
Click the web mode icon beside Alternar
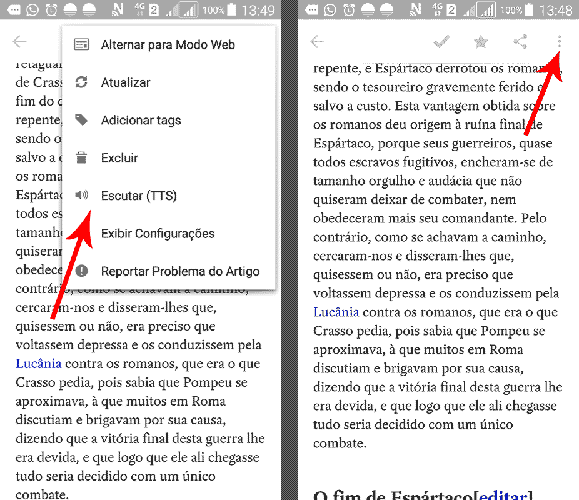[x=82, y=44]
